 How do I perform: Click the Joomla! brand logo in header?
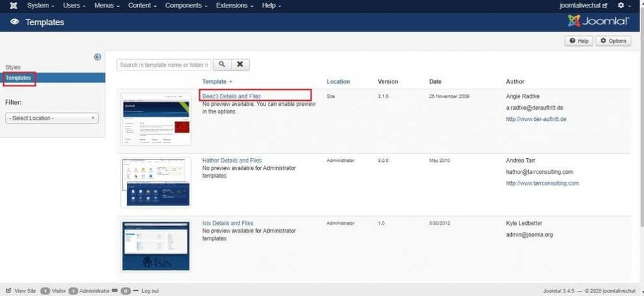coord(599,21)
